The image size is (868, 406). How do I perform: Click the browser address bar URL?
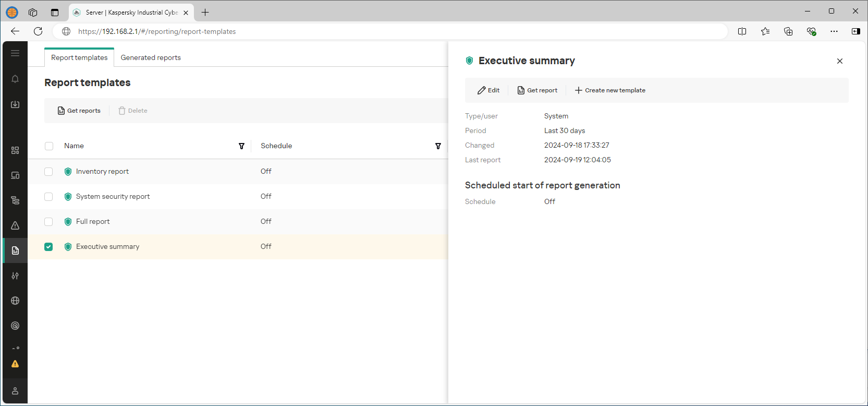(157, 31)
